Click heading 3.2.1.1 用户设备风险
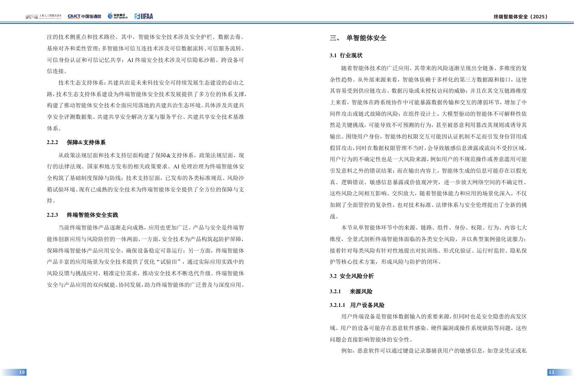The height and width of the screenshot is (392, 574). pyautogui.click(x=357, y=306)
